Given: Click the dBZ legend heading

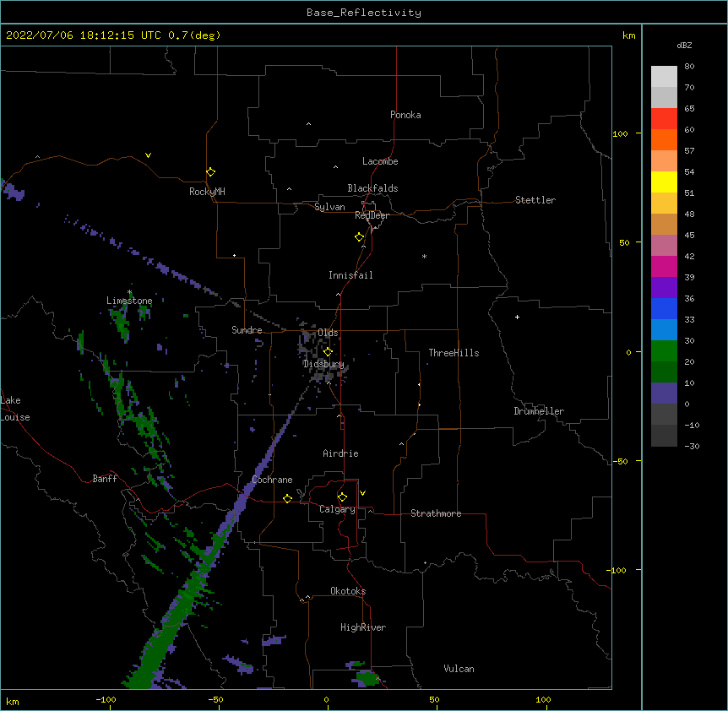Looking at the screenshot, I should (684, 45).
